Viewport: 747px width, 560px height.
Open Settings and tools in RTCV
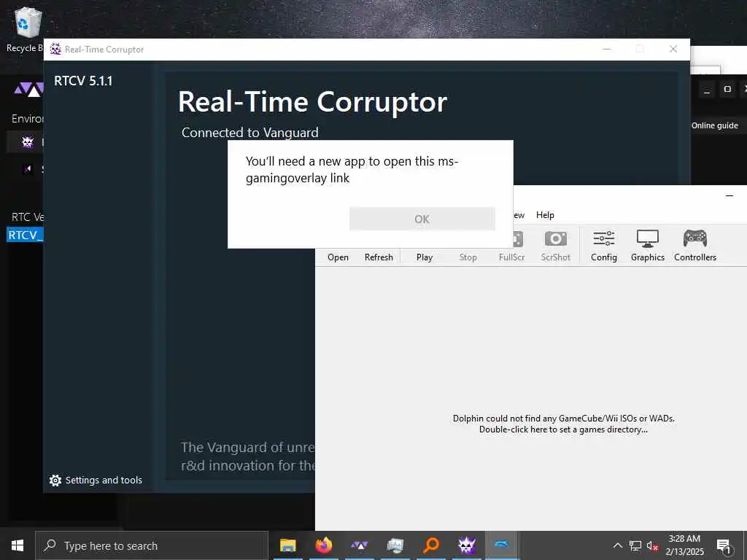click(x=96, y=480)
